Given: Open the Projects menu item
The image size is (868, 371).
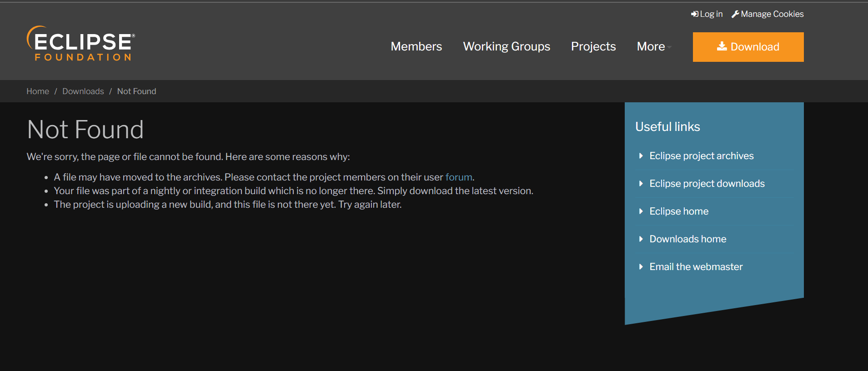Looking at the screenshot, I should (x=593, y=46).
